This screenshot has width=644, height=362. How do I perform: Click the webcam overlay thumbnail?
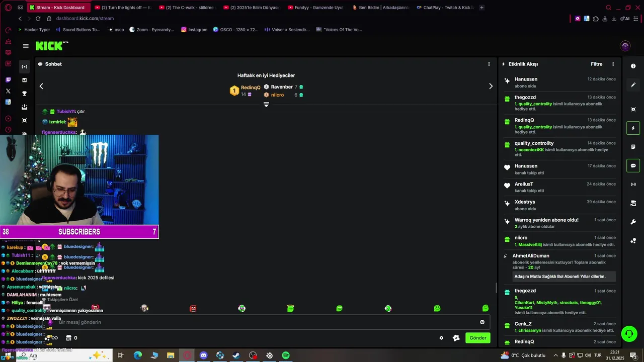pyautogui.click(x=79, y=180)
